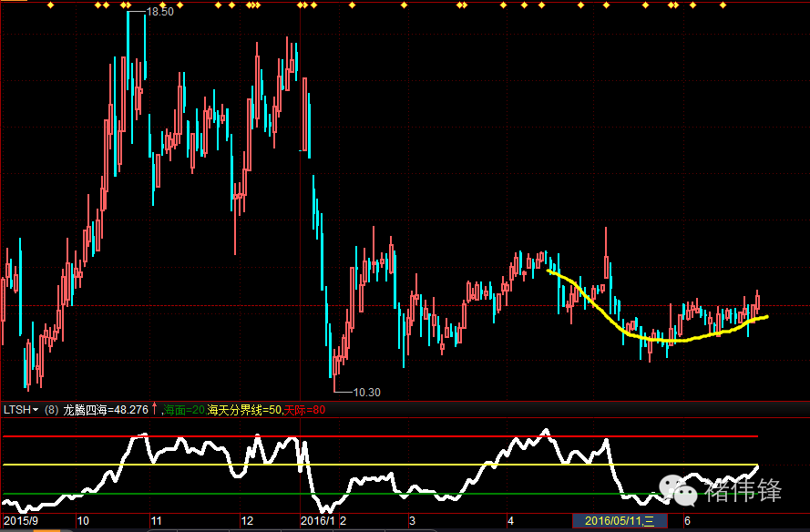Click the 褚伟锋 watermark text
This screenshot has height=532, width=810.
[x=743, y=492]
